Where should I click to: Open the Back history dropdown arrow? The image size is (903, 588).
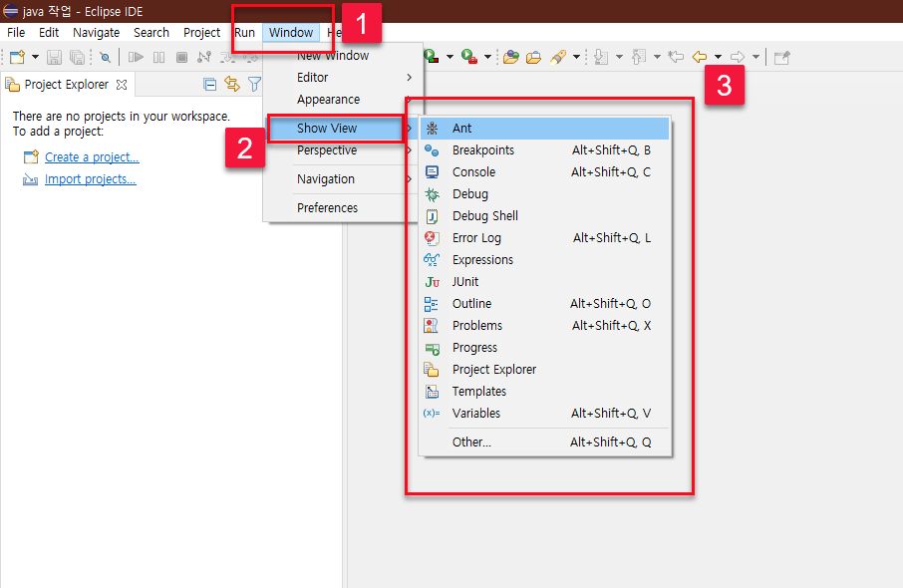719,57
